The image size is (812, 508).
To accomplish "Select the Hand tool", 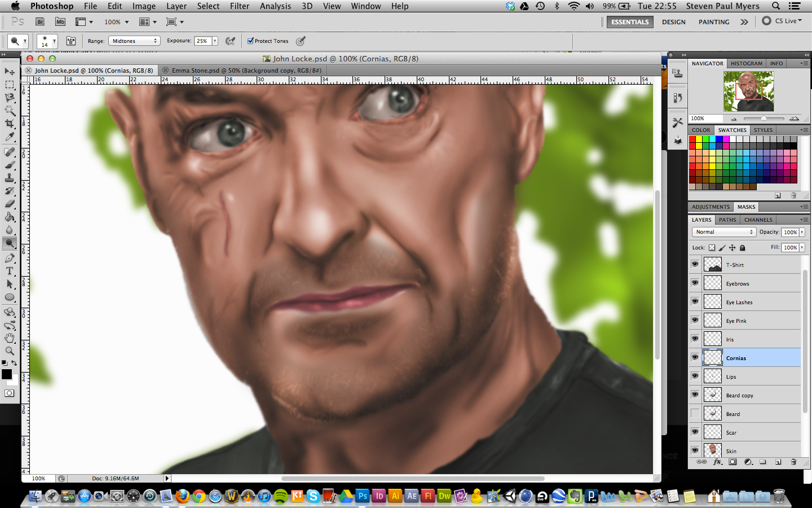I will [x=10, y=338].
